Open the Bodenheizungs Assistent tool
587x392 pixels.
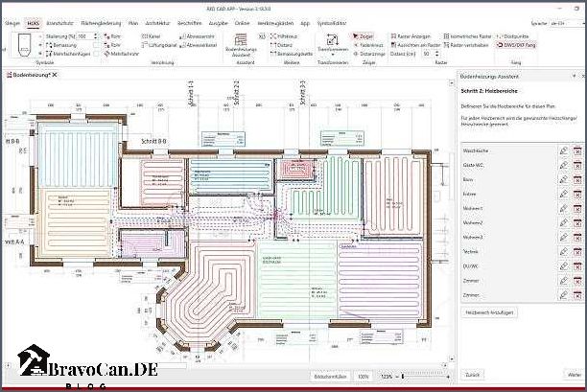pyautogui.click(x=241, y=44)
